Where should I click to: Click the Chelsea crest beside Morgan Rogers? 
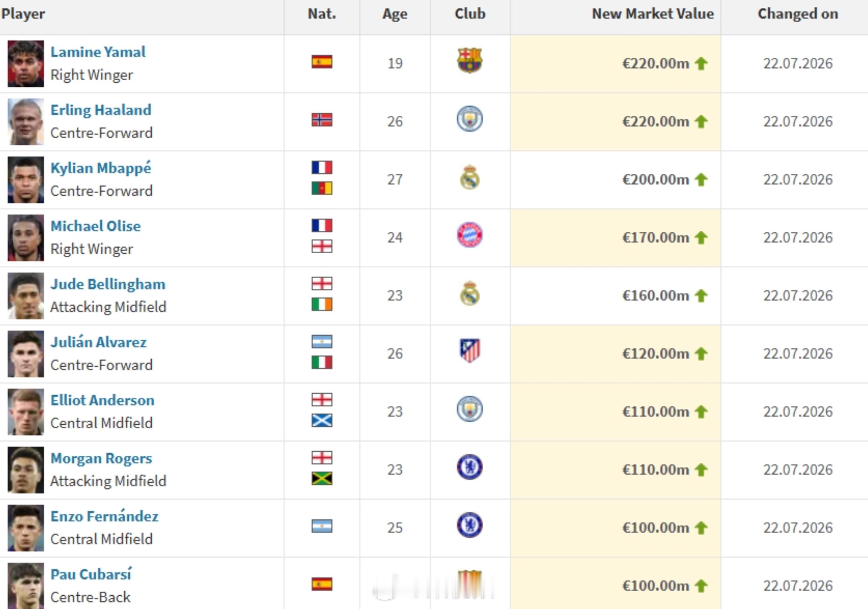[x=469, y=467]
